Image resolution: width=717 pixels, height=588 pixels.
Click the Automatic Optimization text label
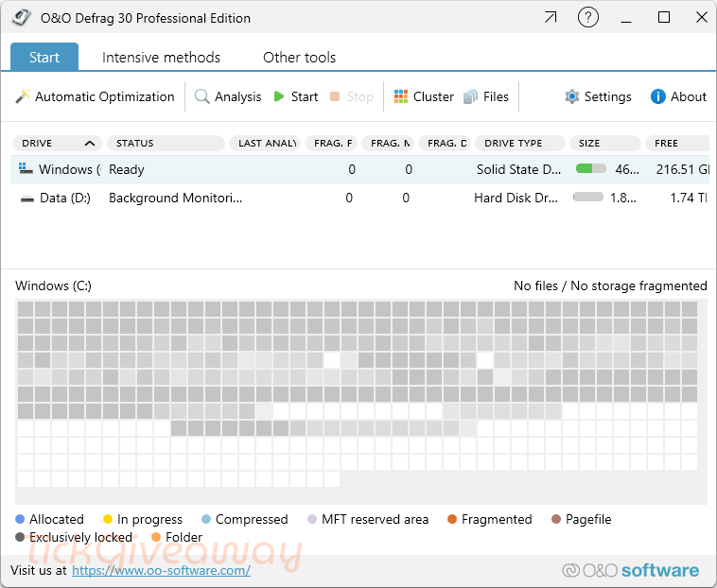pyautogui.click(x=105, y=96)
